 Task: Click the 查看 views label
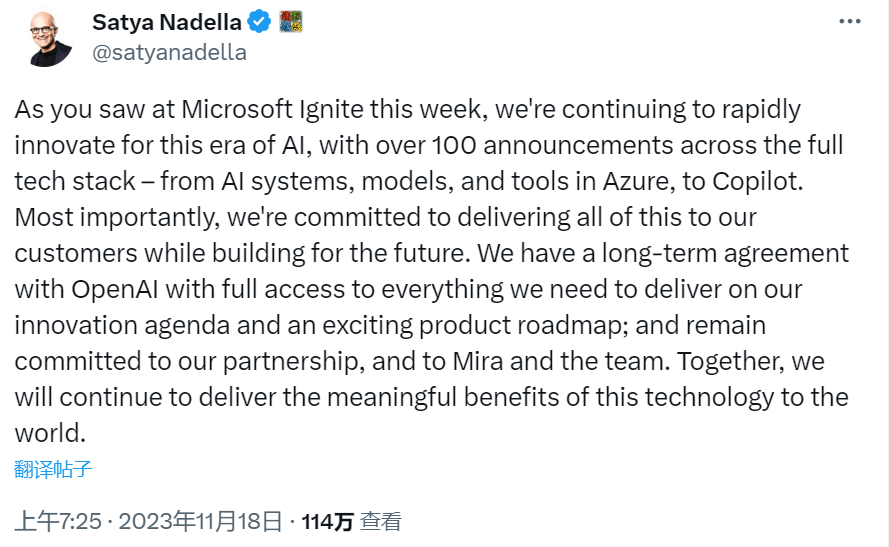(381, 521)
